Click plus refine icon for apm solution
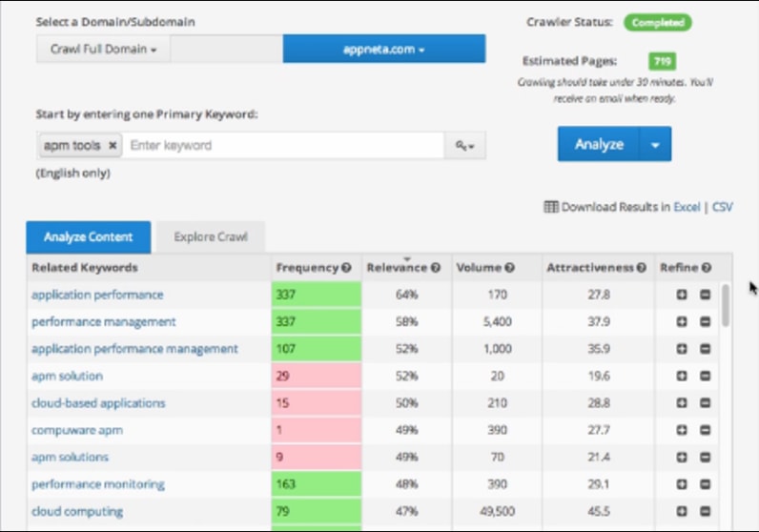Screen dimensions: 759x532 click(x=683, y=377)
